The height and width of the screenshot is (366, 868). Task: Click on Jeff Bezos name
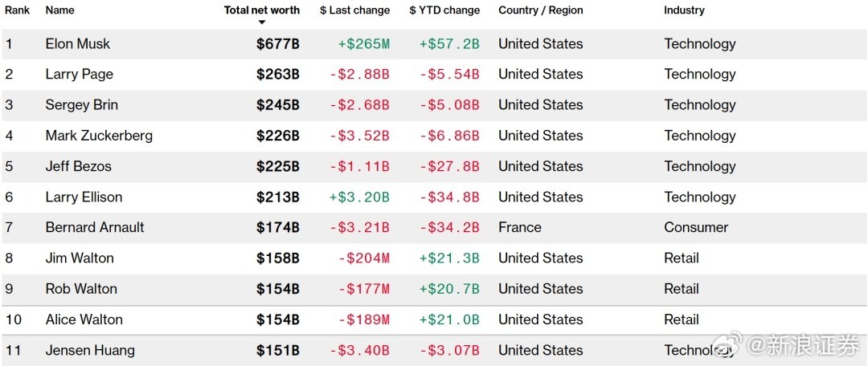click(79, 166)
